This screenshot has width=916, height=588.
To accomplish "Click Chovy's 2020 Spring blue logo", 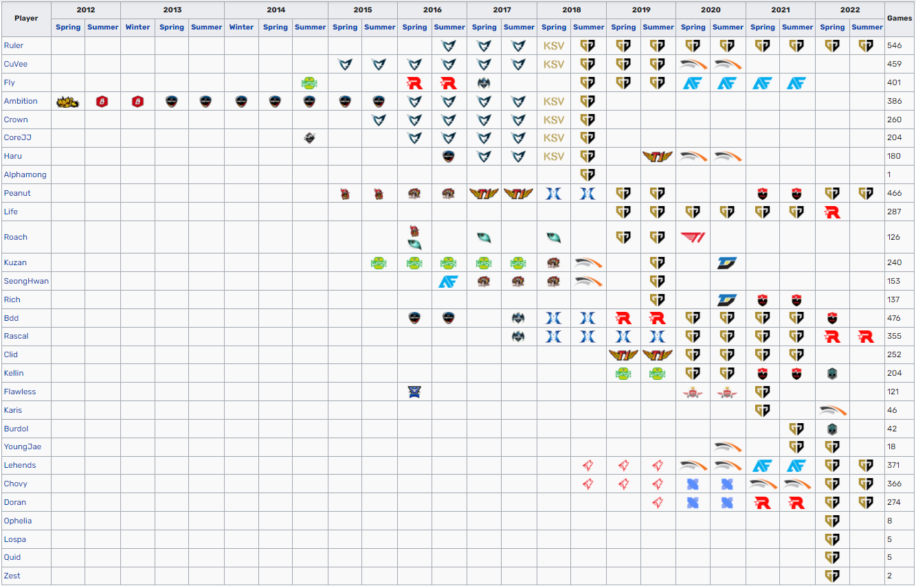I will [x=693, y=484].
